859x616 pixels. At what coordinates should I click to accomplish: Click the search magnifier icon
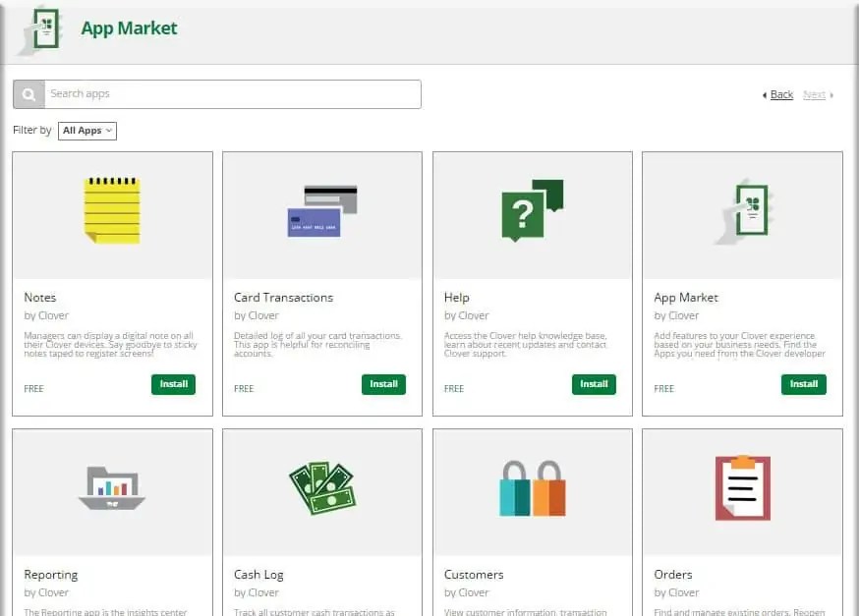coord(27,94)
